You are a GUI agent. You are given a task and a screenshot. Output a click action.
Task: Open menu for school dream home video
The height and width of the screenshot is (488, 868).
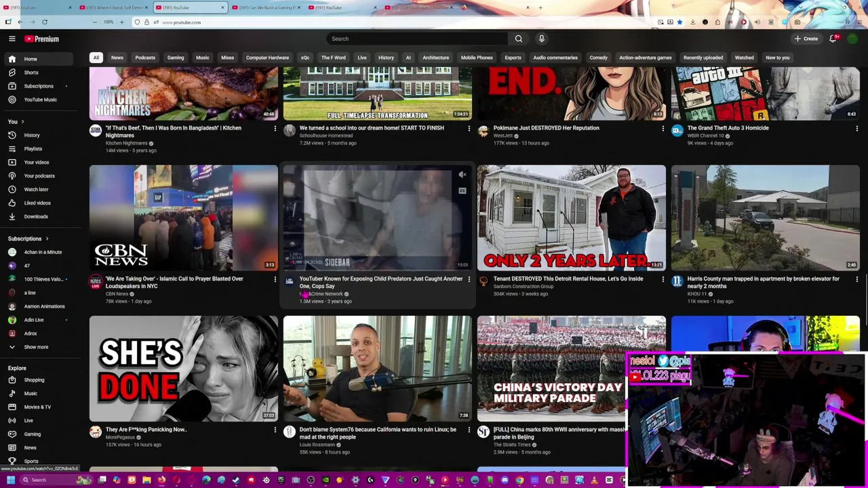pyautogui.click(x=469, y=128)
